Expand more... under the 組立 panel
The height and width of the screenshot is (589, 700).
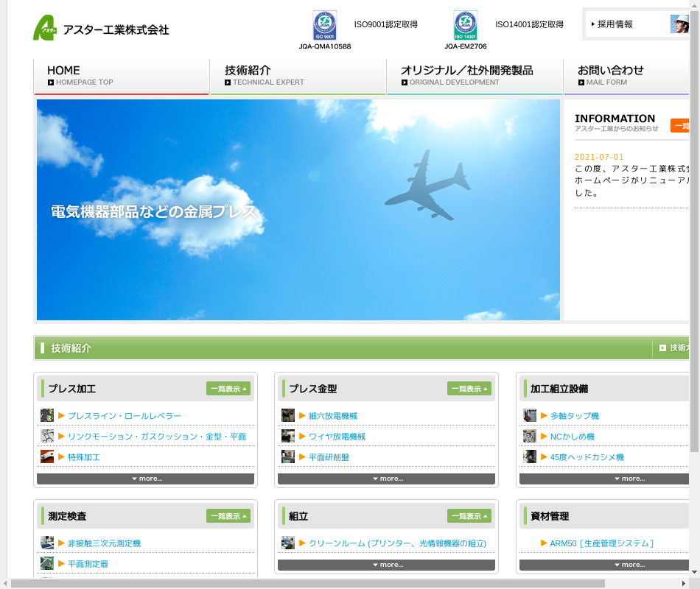386,565
